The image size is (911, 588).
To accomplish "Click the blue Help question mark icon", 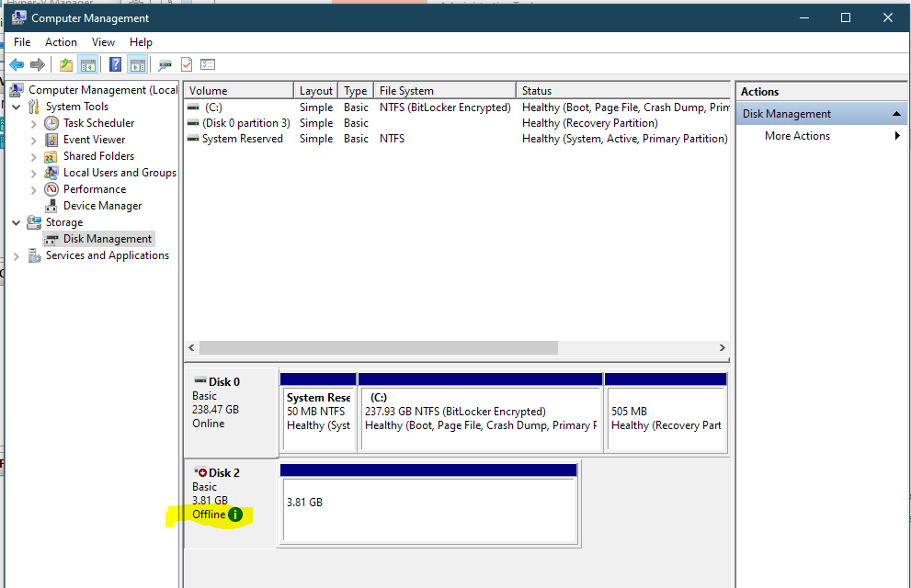I will (x=115, y=64).
